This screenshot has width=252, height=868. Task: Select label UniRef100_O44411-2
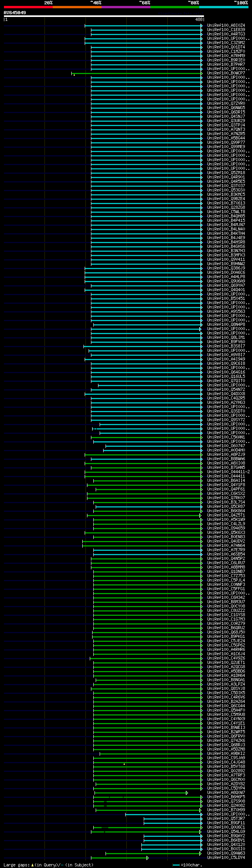(x=228, y=472)
